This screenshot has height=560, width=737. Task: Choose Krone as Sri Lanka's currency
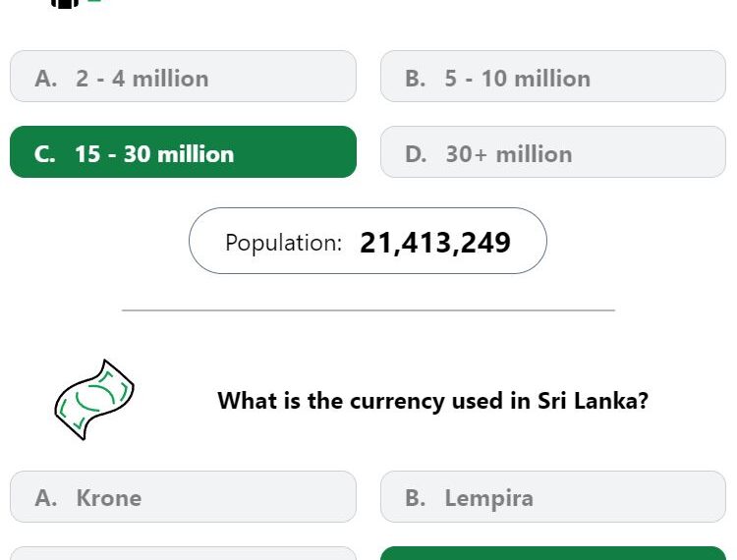pos(183,496)
